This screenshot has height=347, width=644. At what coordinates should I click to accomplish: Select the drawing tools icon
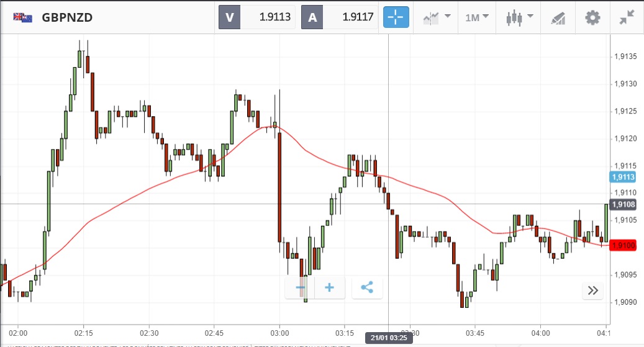coord(557,17)
